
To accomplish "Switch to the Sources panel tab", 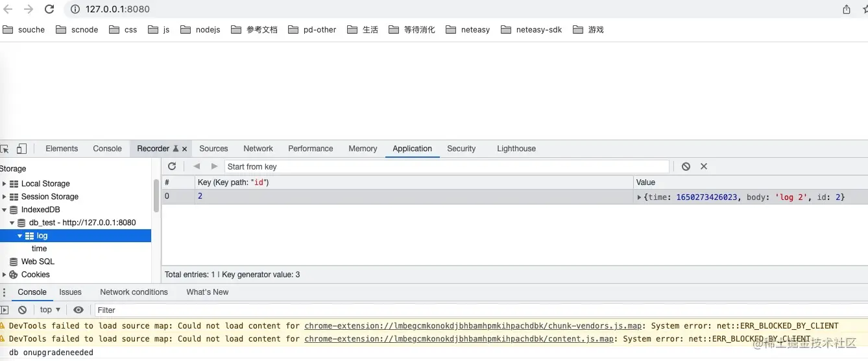I will [213, 149].
